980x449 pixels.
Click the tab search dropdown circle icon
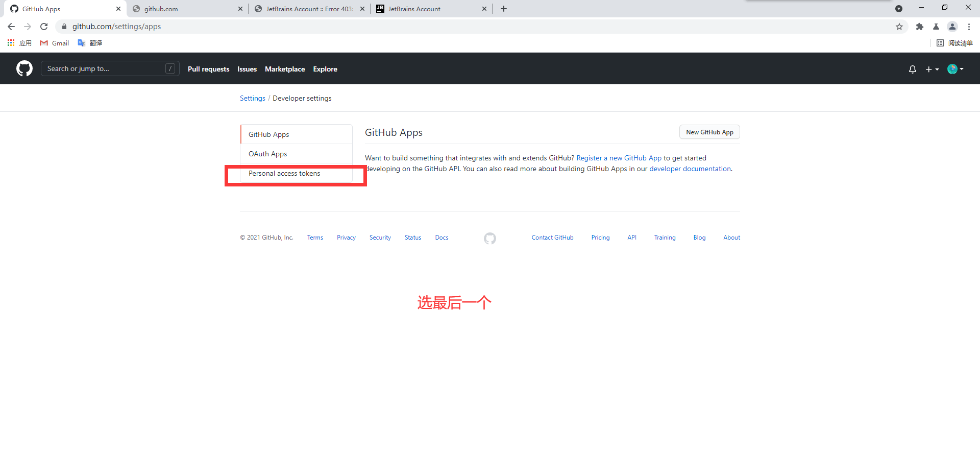pyautogui.click(x=899, y=9)
